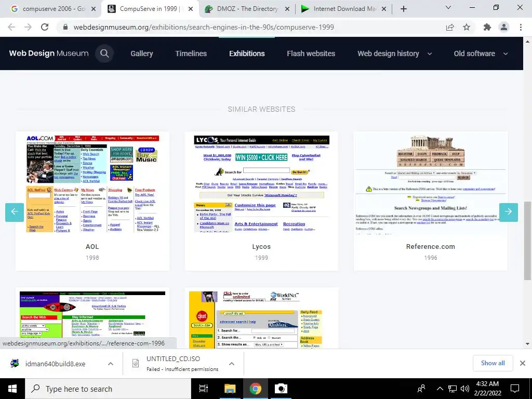The height and width of the screenshot is (399, 532).
Task: Click the network icon in system tray
Action: point(453,389)
